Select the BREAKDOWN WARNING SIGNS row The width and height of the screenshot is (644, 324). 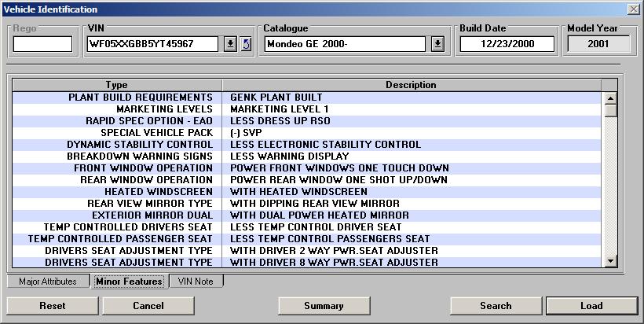pyautogui.click(x=306, y=156)
